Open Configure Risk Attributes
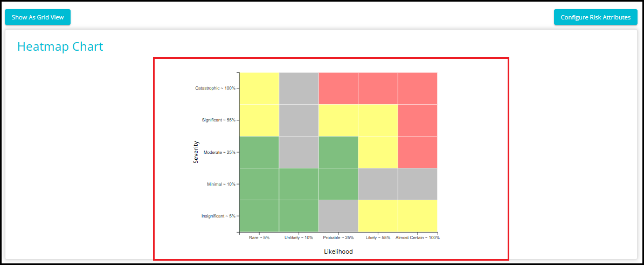The image size is (644, 265). pyautogui.click(x=595, y=17)
